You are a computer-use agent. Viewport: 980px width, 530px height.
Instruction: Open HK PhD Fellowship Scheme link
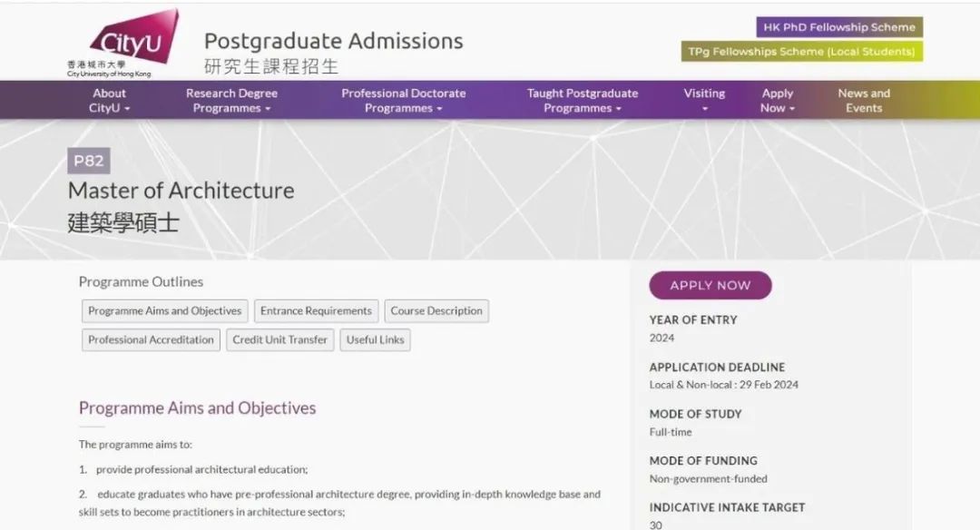[839, 27]
